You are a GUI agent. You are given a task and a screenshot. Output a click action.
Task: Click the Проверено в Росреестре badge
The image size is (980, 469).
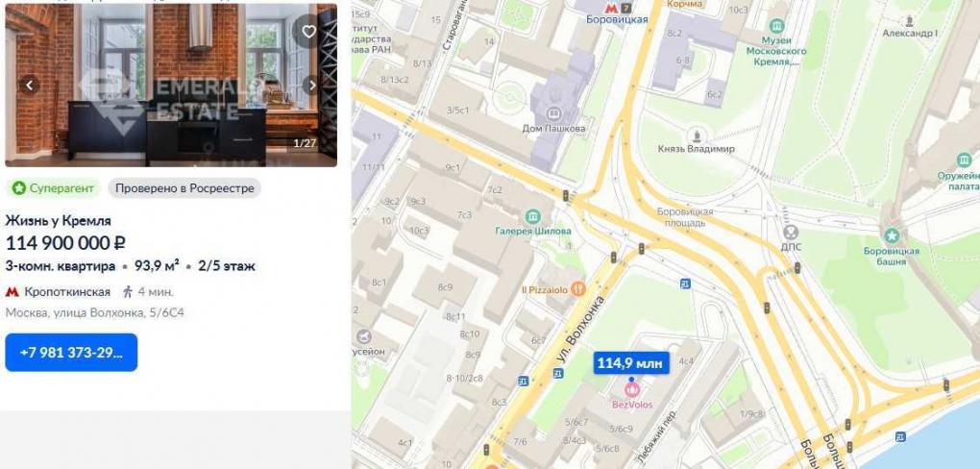(x=184, y=188)
